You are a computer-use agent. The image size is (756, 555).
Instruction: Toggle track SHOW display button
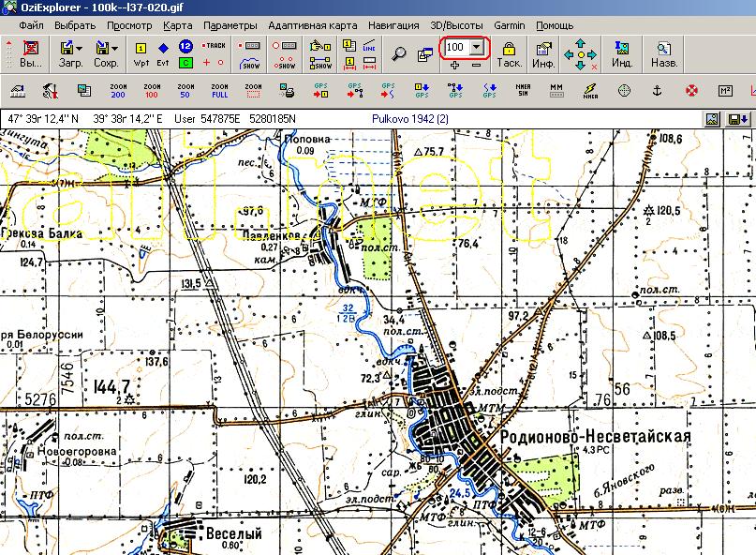click(250, 63)
